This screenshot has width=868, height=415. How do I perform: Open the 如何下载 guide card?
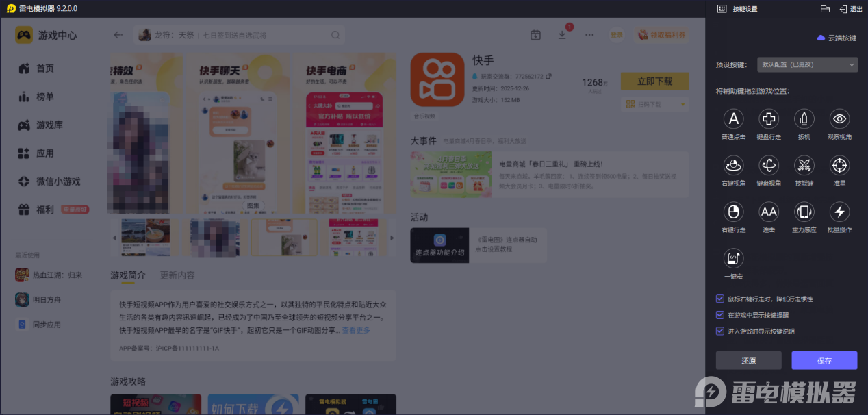pyautogui.click(x=253, y=404)
